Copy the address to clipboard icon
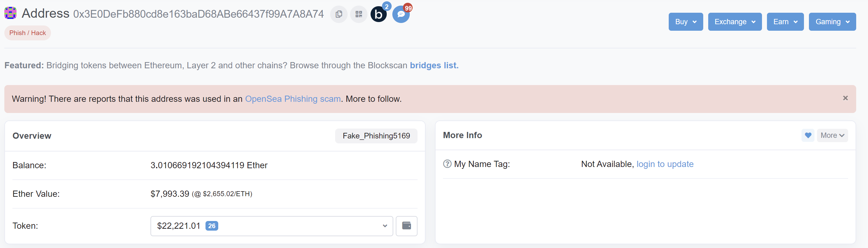 tap(339, 14)
